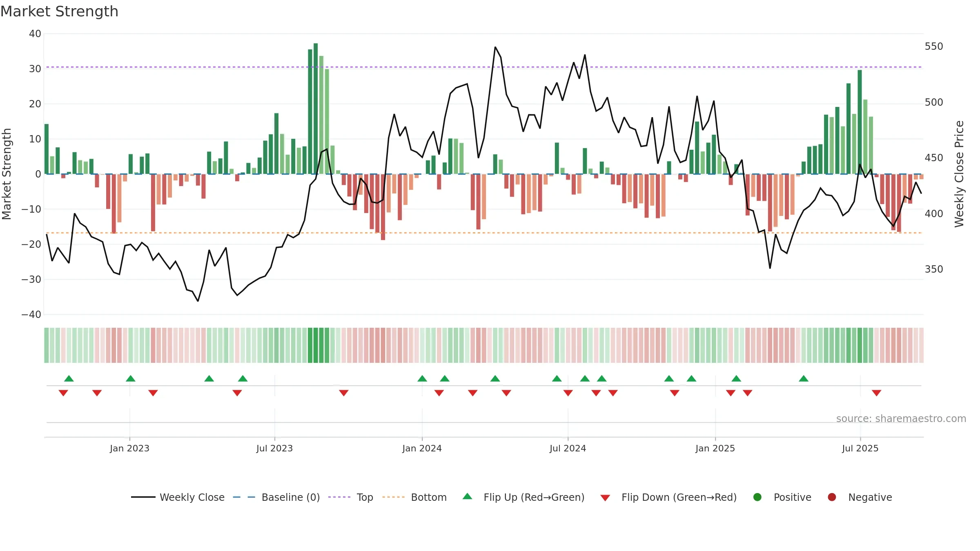Viewport: 980px width, 551px height.
Task: Click the tallest green bar near Aug 2023
Action: 316,109
